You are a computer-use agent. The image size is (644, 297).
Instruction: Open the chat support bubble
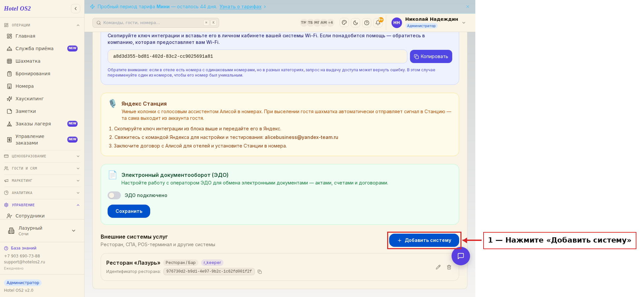pos(461,256)
